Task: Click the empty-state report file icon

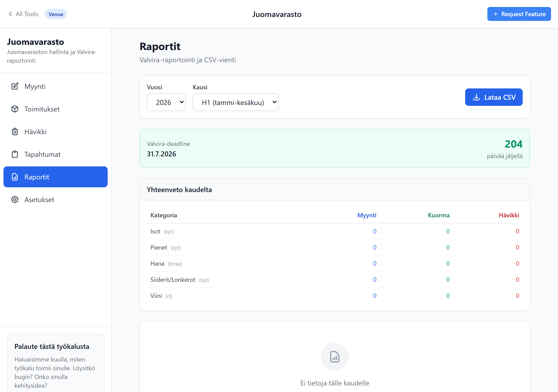Action: pos(334,357)
